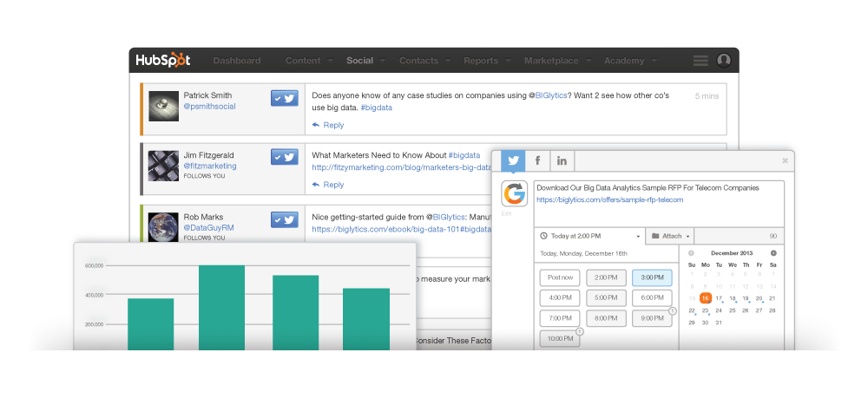Open Rob Marks' globe avatar
The image size is (868, 398).
point(163,227)
